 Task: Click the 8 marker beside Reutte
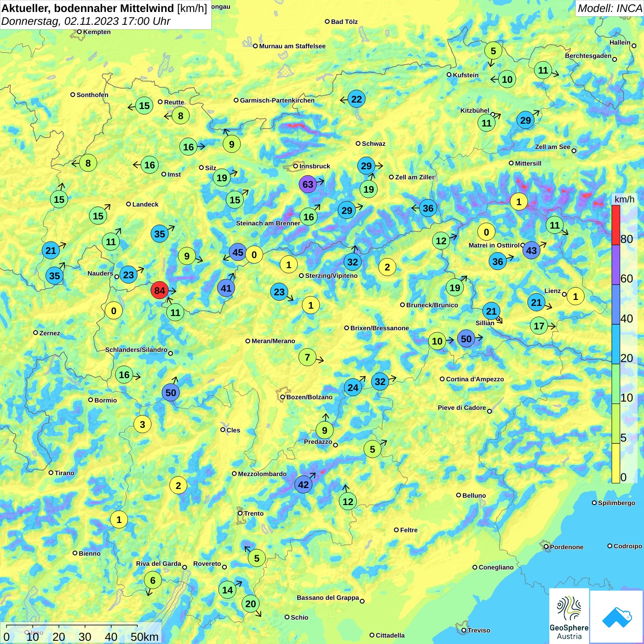(181, 115)
